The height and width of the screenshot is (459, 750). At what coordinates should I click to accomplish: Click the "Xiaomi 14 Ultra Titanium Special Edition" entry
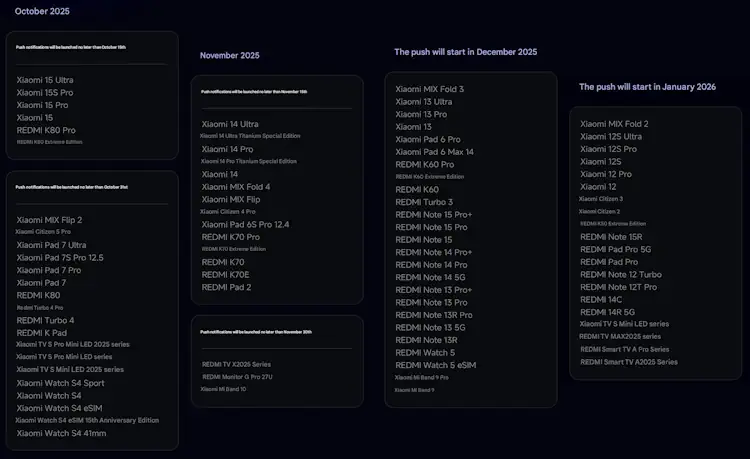click(250, 136)
